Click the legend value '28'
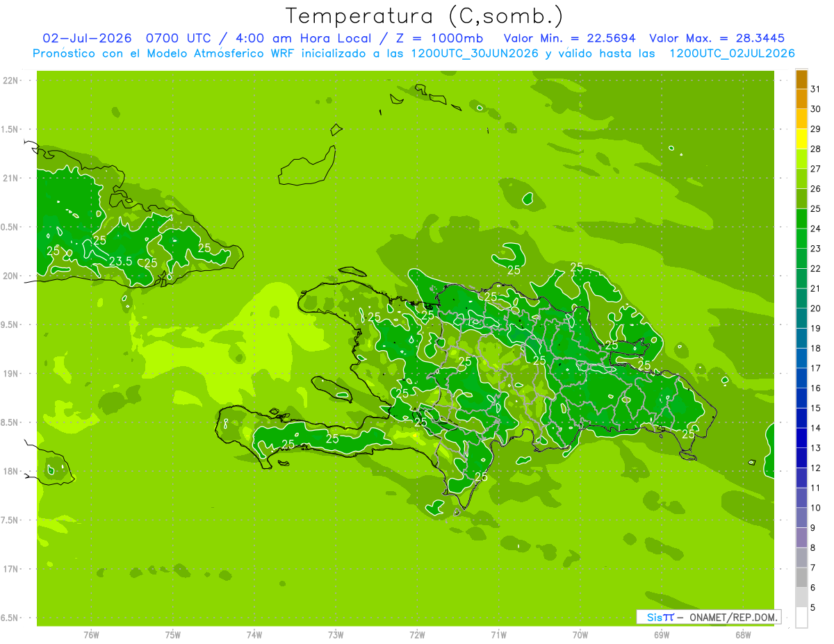Image resolution: width=834 pixels, height=644 pixels. [x=816, y=149]
